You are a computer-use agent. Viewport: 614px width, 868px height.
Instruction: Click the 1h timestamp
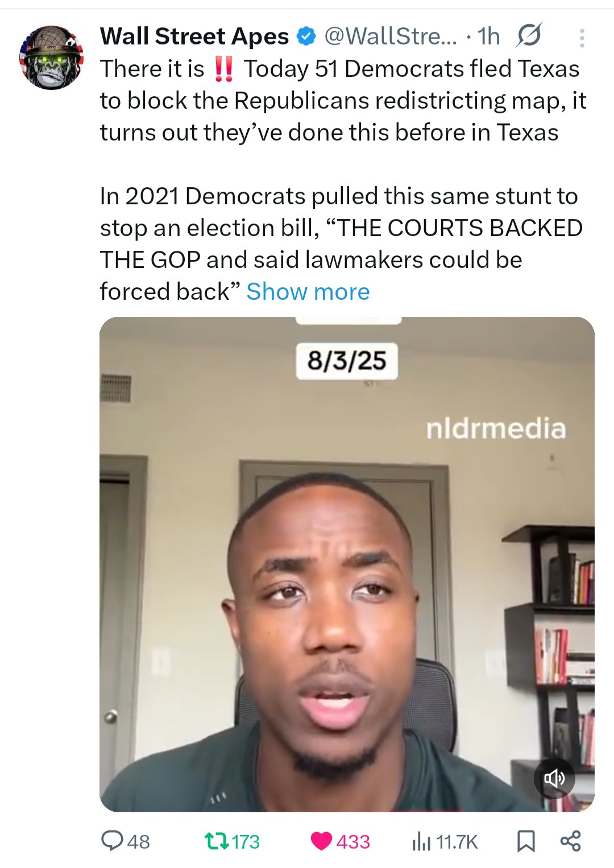tap(489, 36)
